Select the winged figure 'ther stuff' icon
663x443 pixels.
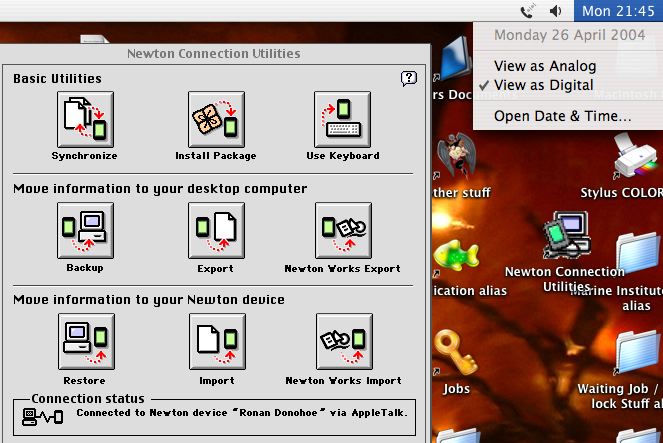tap(456, 156)
